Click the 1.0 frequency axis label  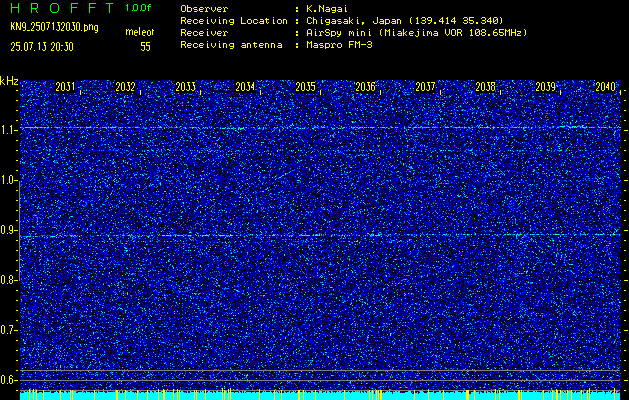pos(7,181)
